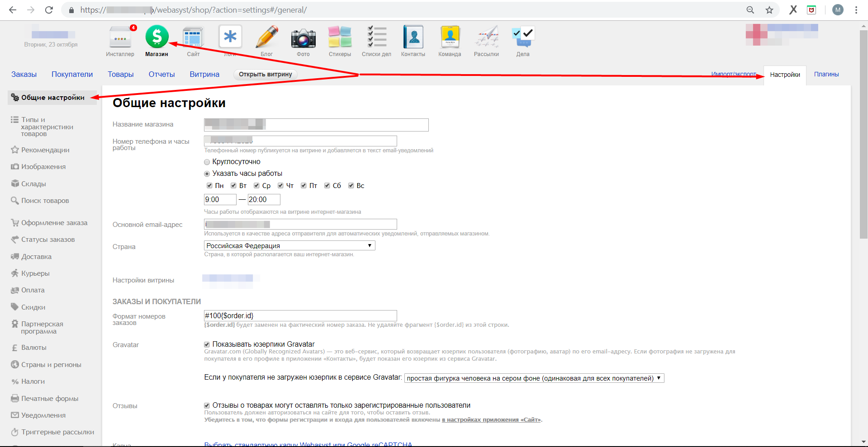Click the red Pocket extension icon
Viewport: 868px width, 447px height.
811,10
